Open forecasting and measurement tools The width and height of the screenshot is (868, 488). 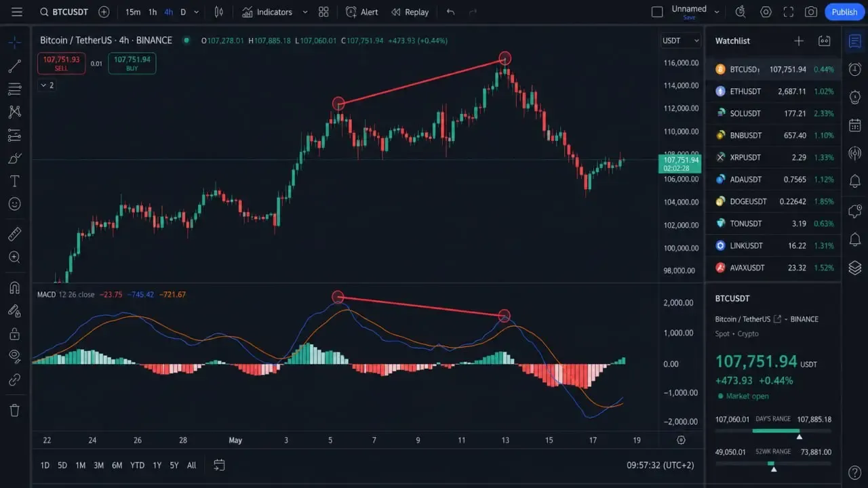click(x=14, y=136)
